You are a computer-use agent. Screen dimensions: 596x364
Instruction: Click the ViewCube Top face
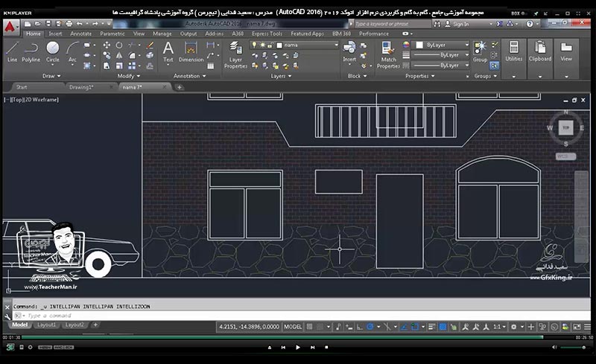pyautogui.click(x=565, y=128)
